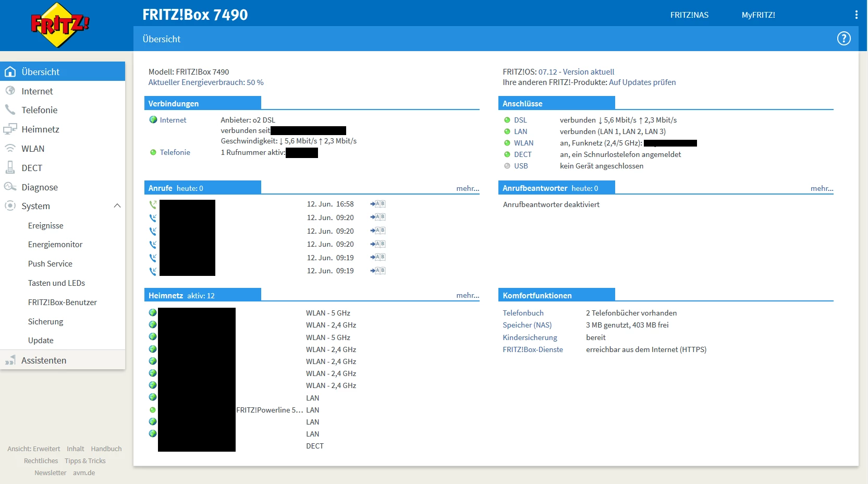Click the DECT phone icon in sidebar
Image resolution: width=868 pixels, height=484 pixels.
(x=10, y=167)
